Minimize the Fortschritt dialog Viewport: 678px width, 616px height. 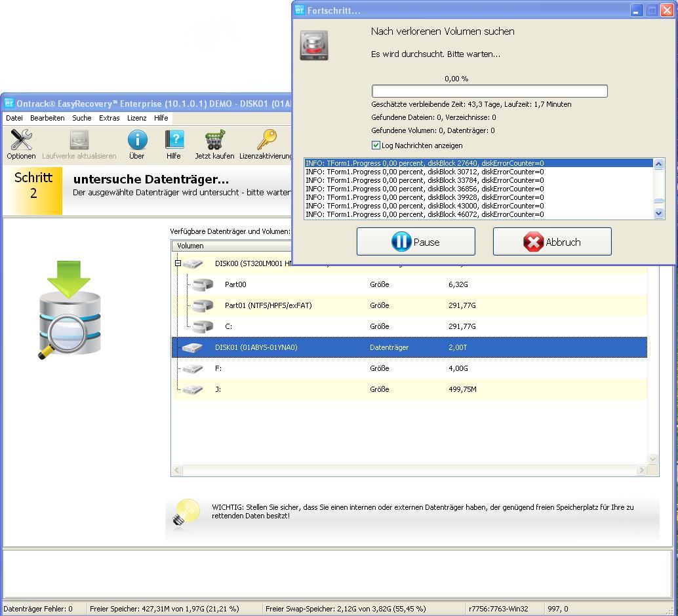[636, 10]
